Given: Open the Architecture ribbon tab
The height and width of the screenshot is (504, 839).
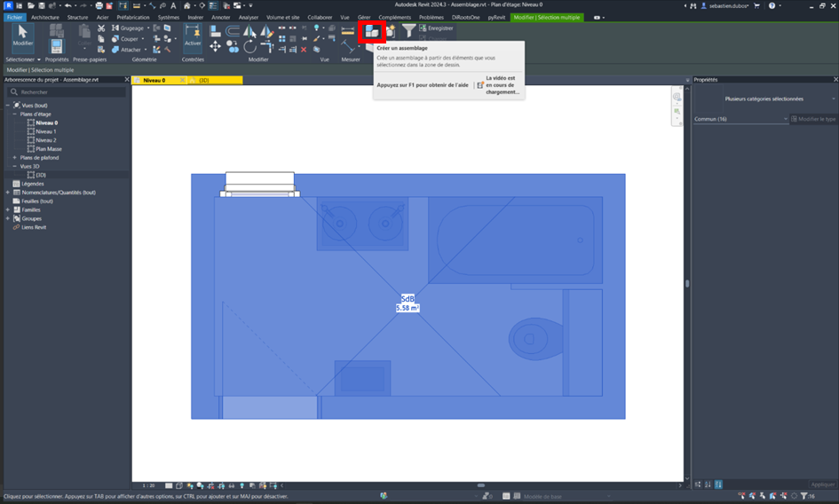Looking at the screenshot, I should tap(46, 17).
